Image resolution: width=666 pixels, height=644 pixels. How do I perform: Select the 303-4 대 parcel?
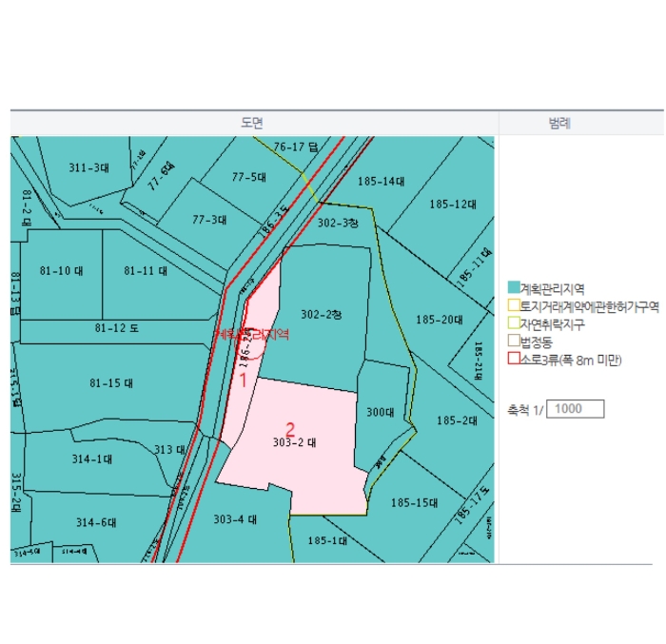(234, 520)
